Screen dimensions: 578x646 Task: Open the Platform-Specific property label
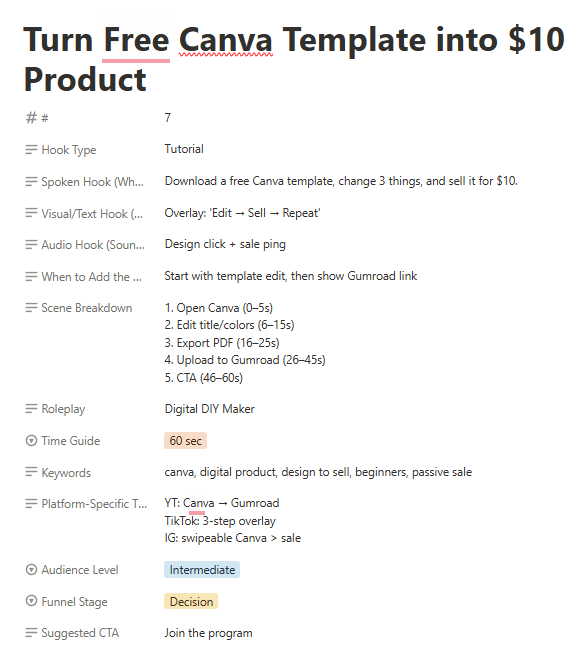pos(94,503)
